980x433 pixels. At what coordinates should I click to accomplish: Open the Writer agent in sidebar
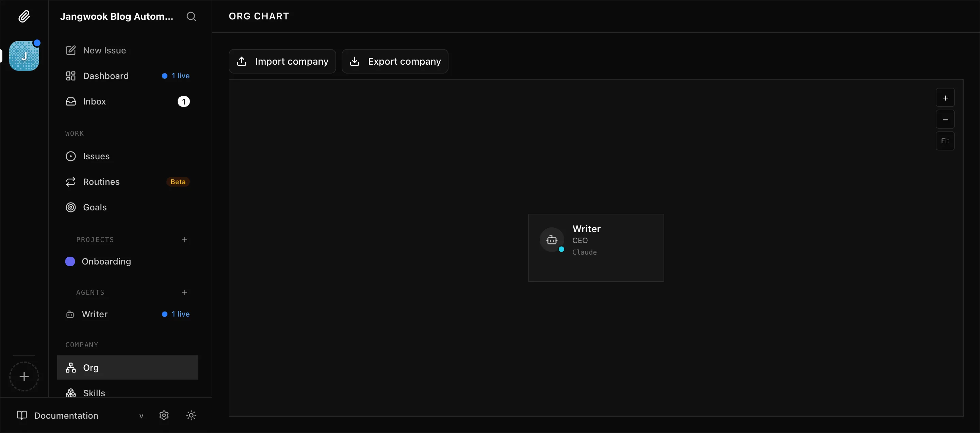click(95, 314)
